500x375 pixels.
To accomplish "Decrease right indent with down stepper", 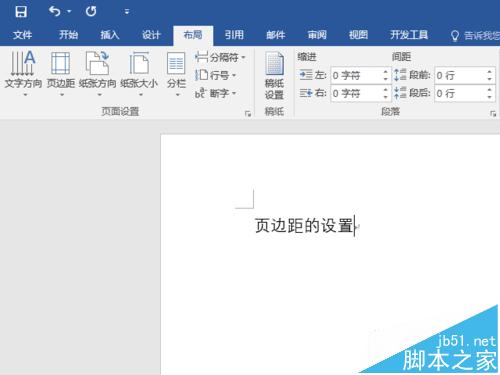I will click(x=386, y=97).
